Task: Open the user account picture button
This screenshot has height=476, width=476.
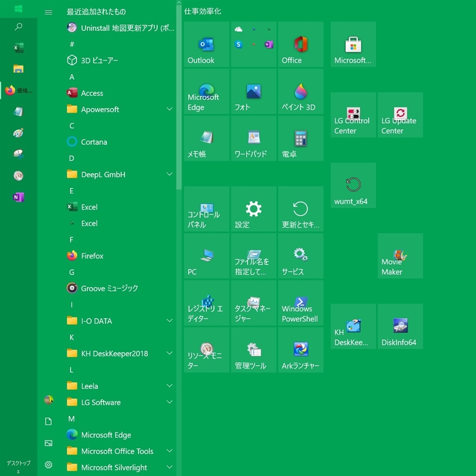Action: pos(48,400)
